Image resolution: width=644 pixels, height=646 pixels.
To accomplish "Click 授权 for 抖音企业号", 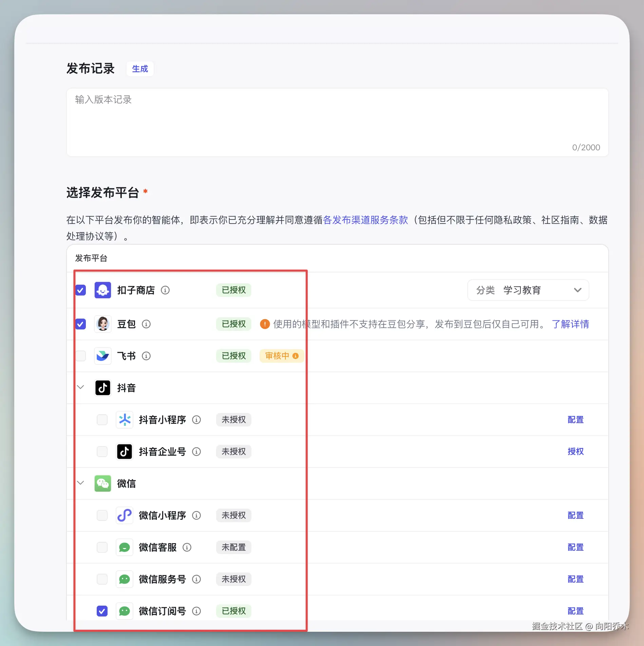I will (x=576, y=452).
